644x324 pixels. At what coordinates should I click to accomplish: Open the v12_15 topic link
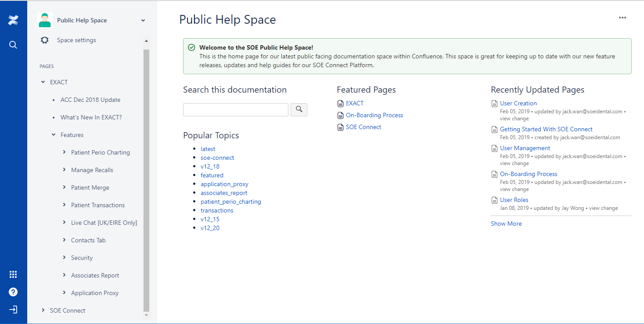click(210, 219)
